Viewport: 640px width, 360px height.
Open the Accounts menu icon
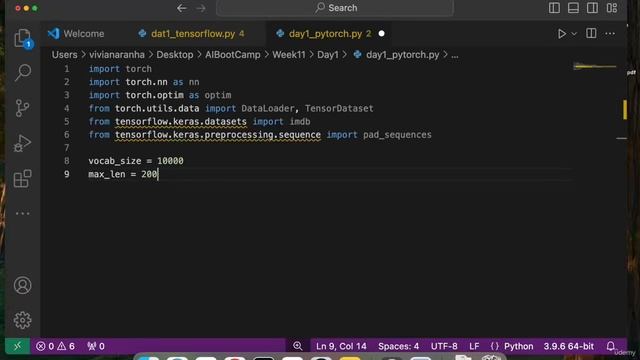click(22, 285)
